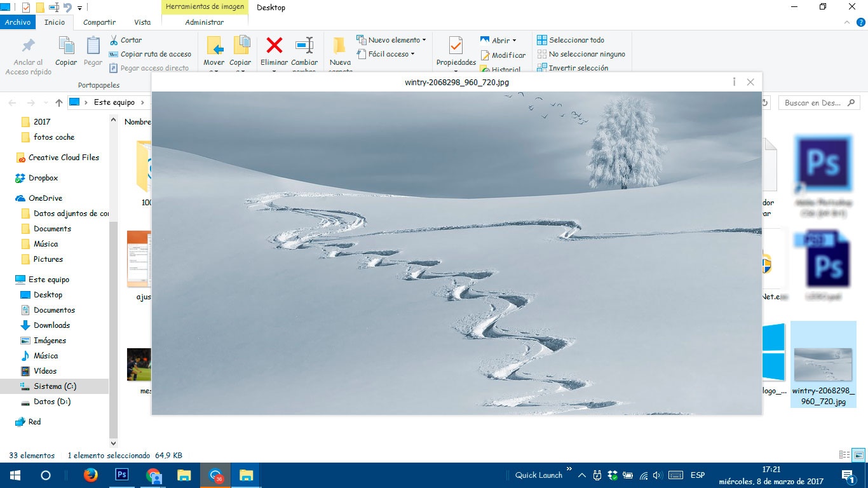Click the info icon in preview window
The image size is (868, 488).
click(734, 82)
